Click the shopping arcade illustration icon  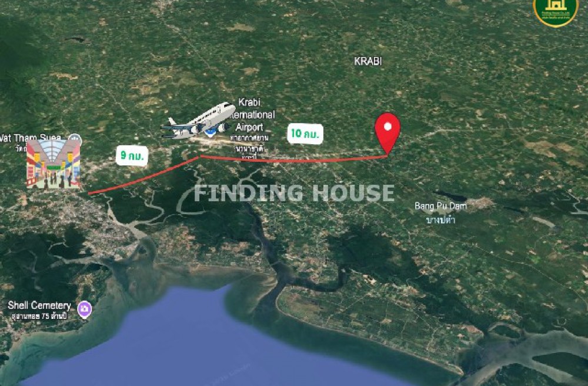pyautogui.click(x=54, y=164)
